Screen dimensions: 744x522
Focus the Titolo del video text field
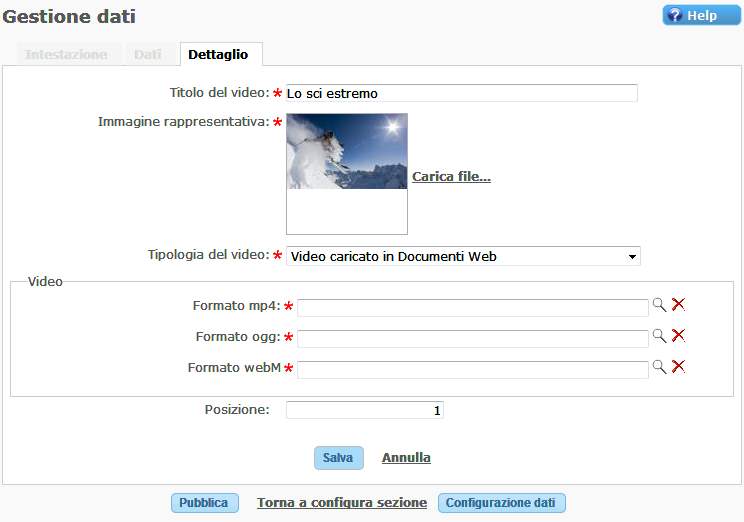[x=461, y=93]
